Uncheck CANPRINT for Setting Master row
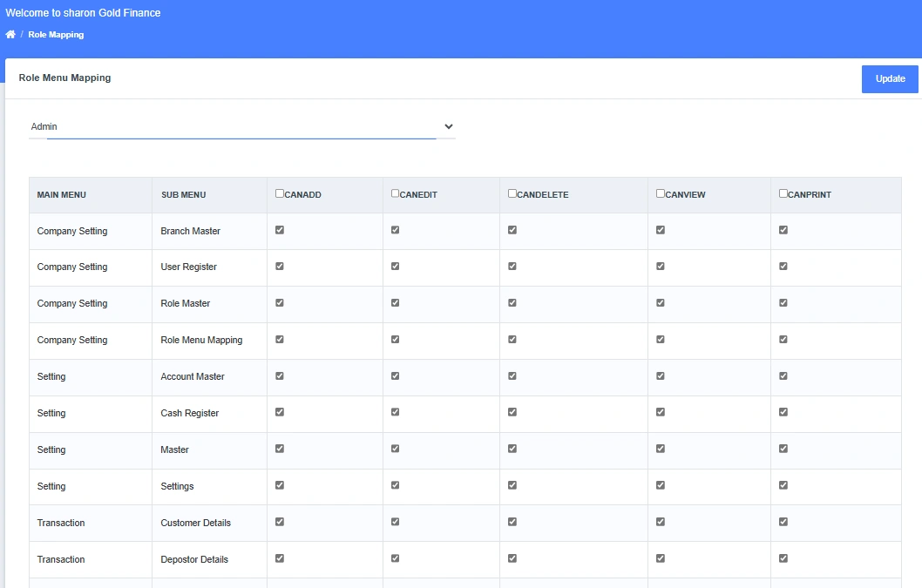 (x=783, y=449)
